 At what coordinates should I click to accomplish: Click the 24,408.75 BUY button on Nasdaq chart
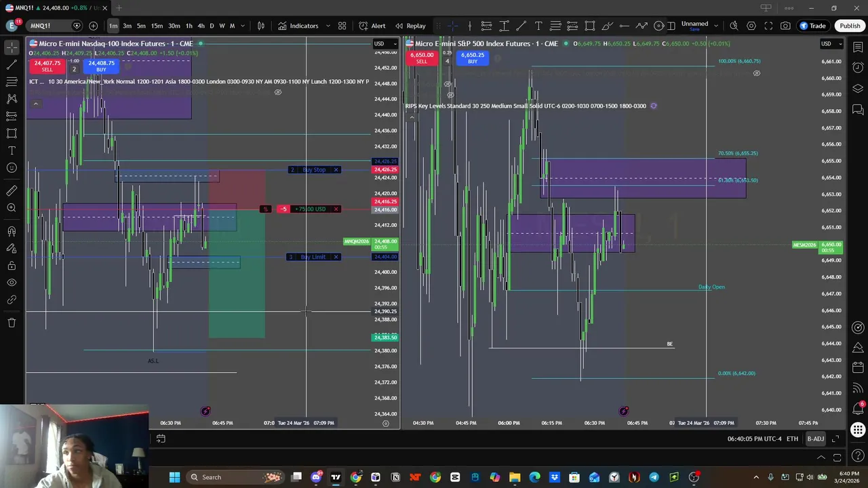(x=101, y=66)
